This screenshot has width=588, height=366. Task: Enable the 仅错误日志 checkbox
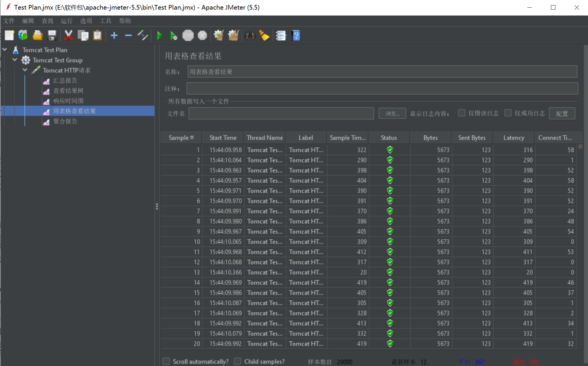(x=462, y=113)
